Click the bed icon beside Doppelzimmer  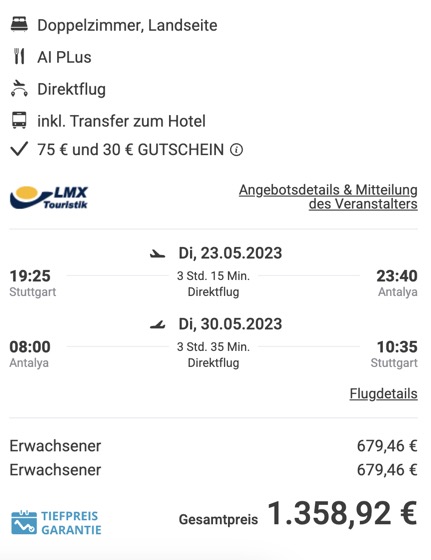point(19,25)
